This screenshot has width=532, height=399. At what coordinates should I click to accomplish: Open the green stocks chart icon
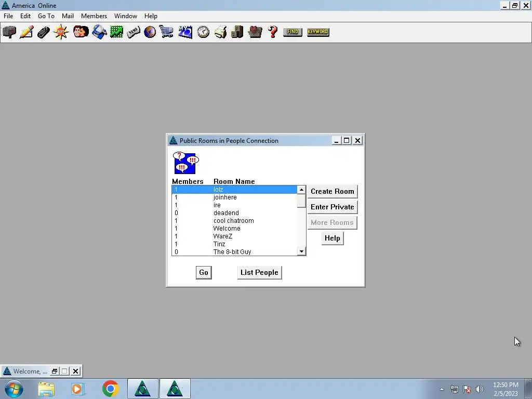point(116,32)
